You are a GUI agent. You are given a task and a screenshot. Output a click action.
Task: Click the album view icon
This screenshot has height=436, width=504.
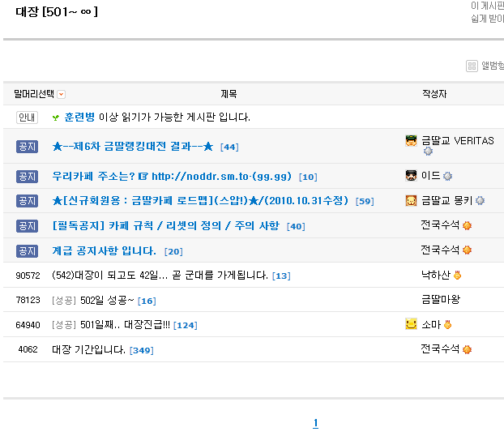pyautogui.click(x=472, y=66)
